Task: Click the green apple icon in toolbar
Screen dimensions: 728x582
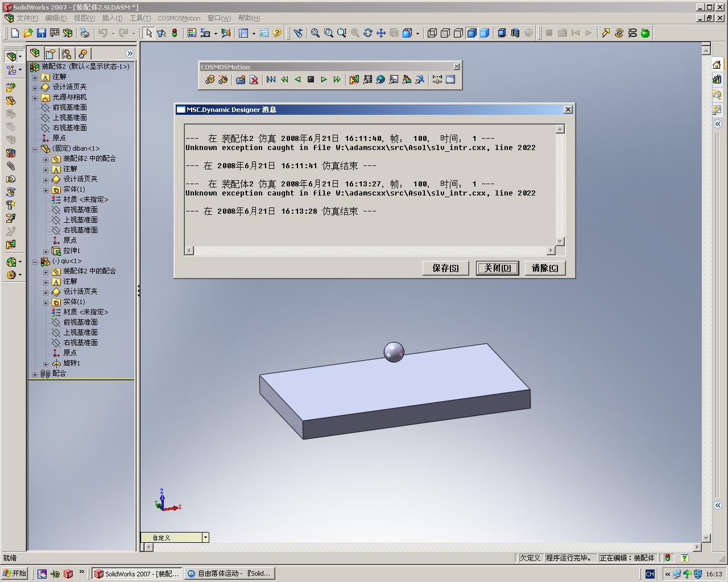Action: click(x=646, y=33)
